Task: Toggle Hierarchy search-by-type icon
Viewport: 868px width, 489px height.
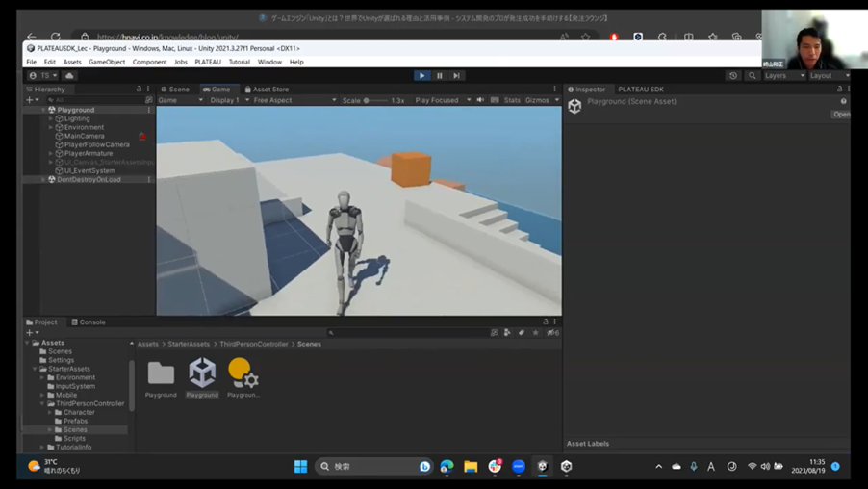Action: pos(148,100)
